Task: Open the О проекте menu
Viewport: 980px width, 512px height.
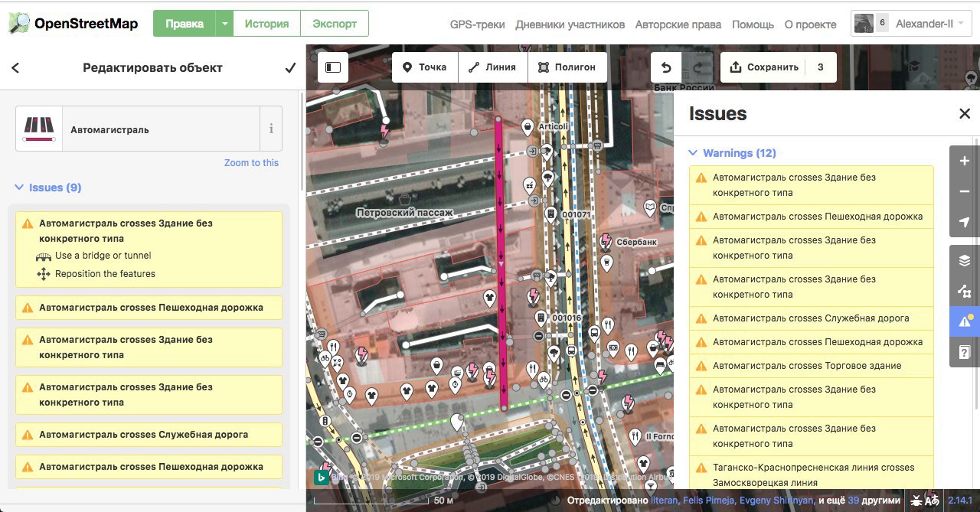Action: (x=810, y=24)
